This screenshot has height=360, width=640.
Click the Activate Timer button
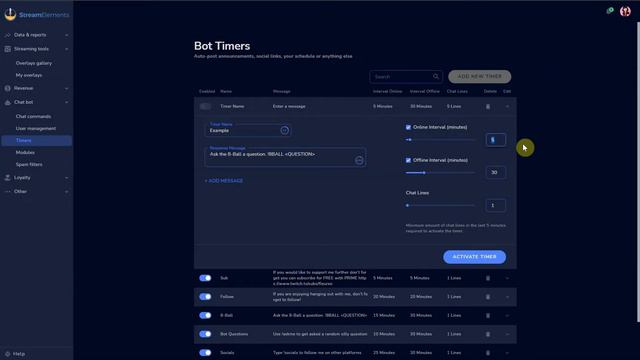click(x=474, y=257)
